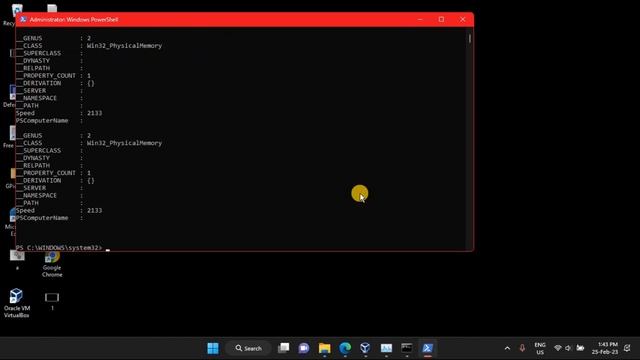Show hidden system tray icons
This screenshot has height=360, width=640.
click(x=507, y=348)
